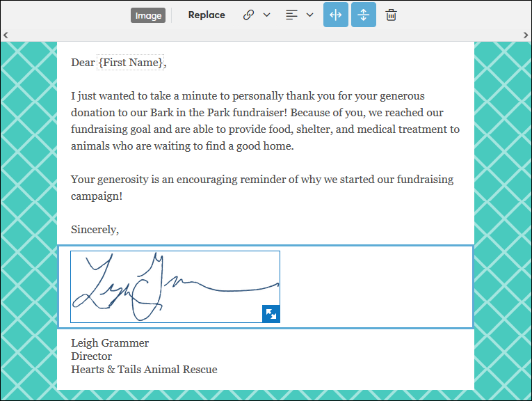Viewport: 532px width, 401px height.
Task: Delete the image with trash icon
Action: pos(392,15)
